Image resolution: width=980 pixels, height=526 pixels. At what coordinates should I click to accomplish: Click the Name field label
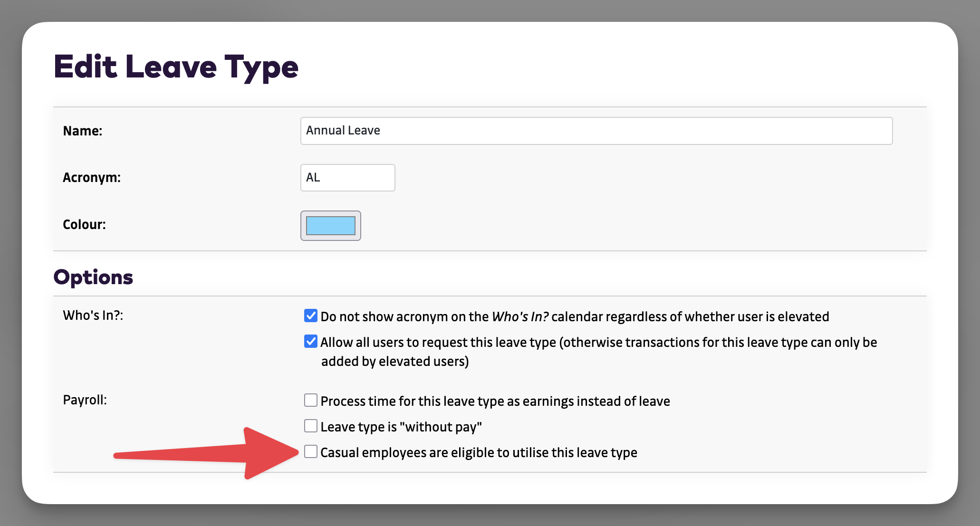coord(82,130)
